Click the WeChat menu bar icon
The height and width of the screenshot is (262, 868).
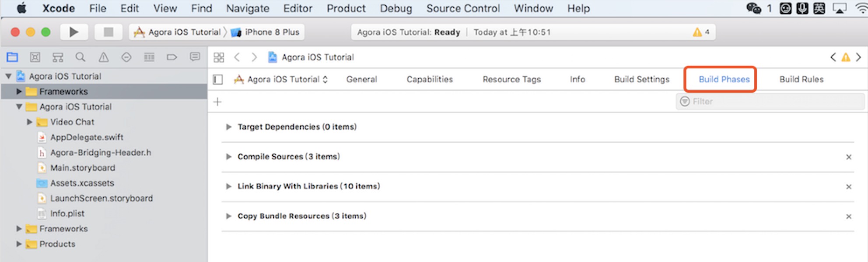click(754, 8)
